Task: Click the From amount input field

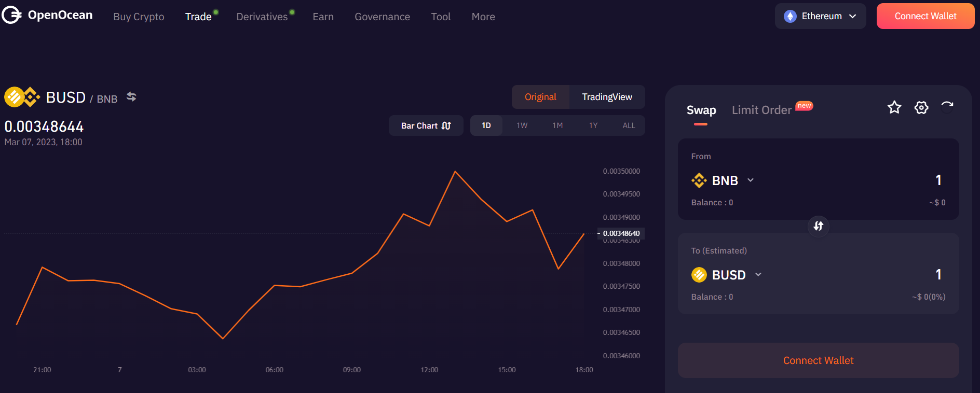Action: click(x=938, y=180)
